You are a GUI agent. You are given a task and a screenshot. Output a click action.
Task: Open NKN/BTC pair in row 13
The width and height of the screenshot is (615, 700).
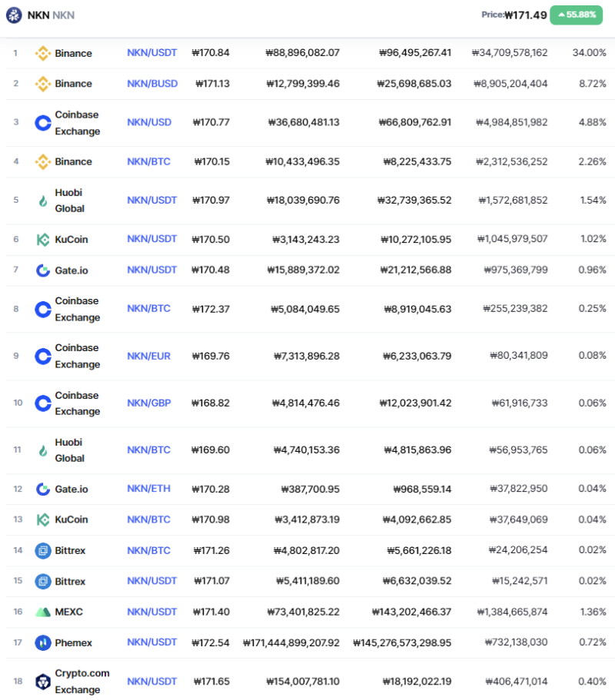pos(148,519)
